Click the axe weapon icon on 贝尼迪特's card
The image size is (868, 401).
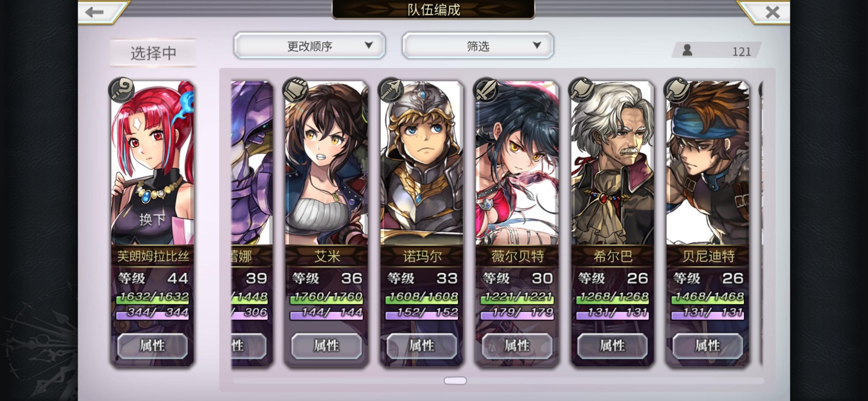click(x=677, y=89)
